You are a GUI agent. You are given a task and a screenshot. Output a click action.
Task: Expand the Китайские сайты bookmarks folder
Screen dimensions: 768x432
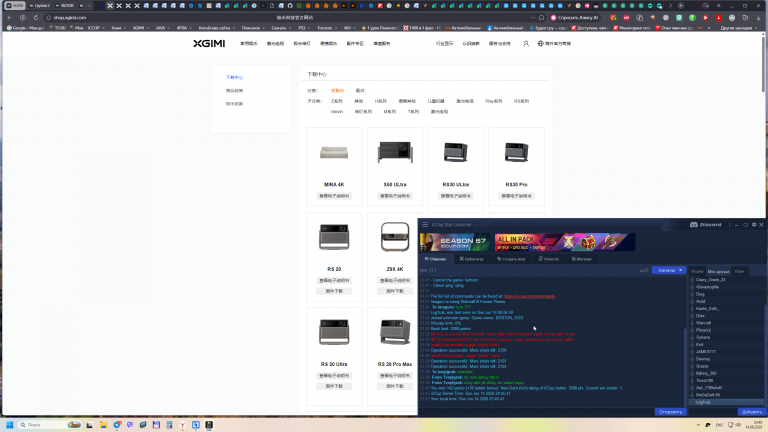(216, 28)
